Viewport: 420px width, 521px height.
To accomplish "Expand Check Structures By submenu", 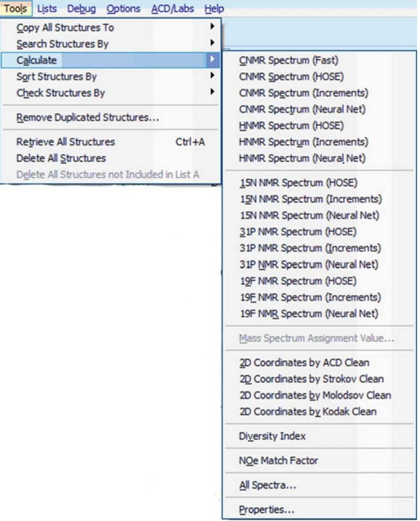I will (x=111, y=93).
